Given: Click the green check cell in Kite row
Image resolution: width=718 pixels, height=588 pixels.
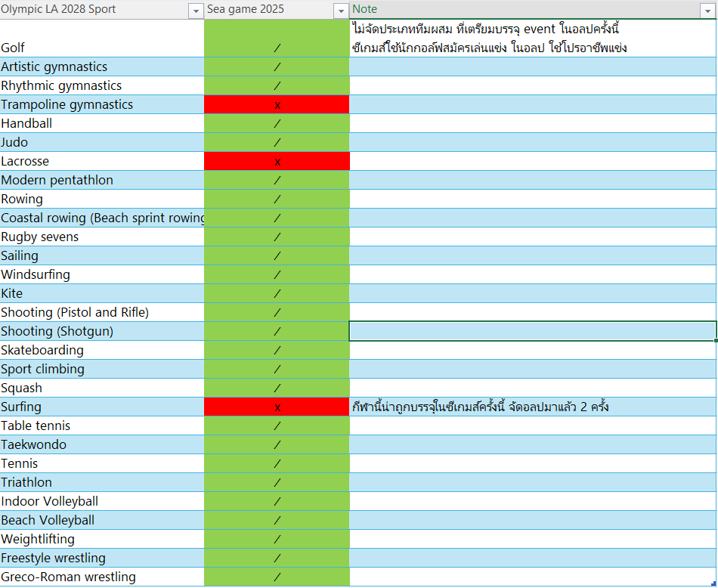Looking at the screenshot, I should click(277, 293).
